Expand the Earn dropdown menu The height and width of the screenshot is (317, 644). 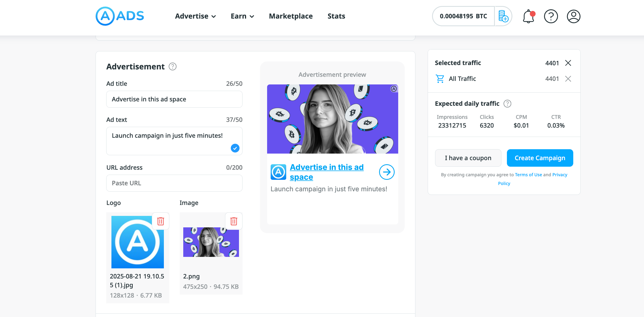click(x=242, y=16)
